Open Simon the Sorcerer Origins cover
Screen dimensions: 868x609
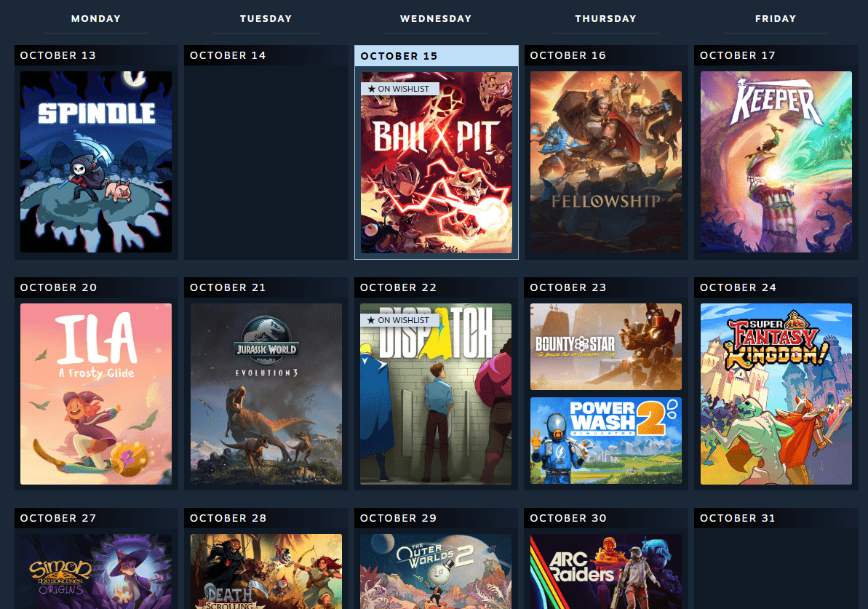pyautogui.click(x=96, y=572)
